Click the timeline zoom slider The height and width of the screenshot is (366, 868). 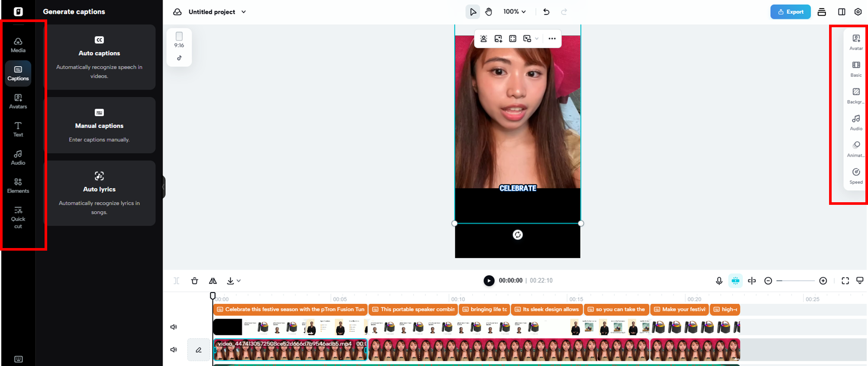(795, 281)
